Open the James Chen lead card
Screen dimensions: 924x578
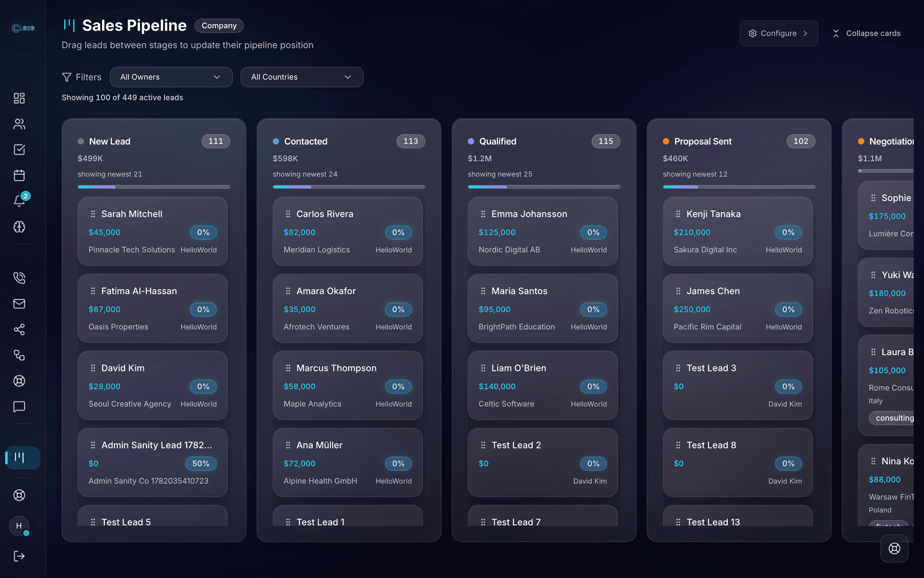pos(738,308)
